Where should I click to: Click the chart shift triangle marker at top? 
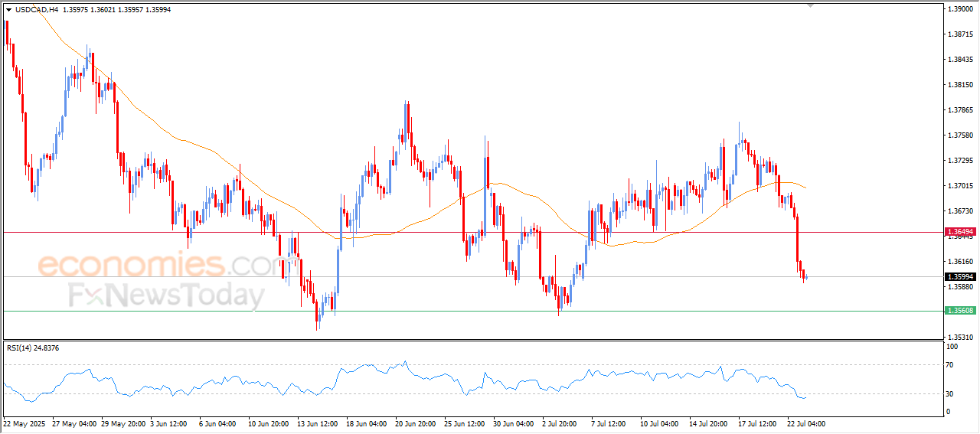pyautogui.click(x=812, y=5)
